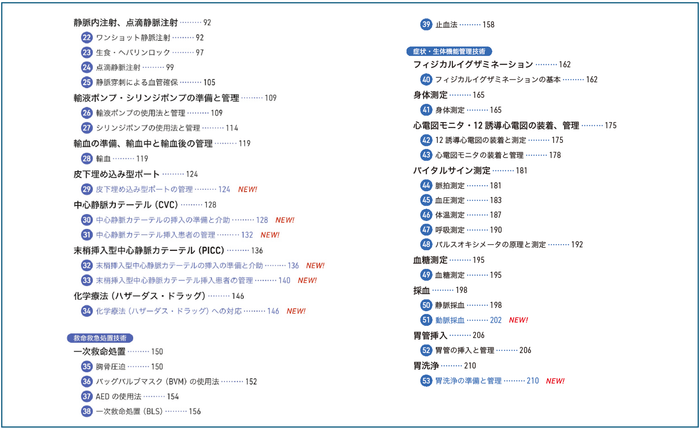Click the number 22 circle for ワンショット静脈注射

[87, 37]
